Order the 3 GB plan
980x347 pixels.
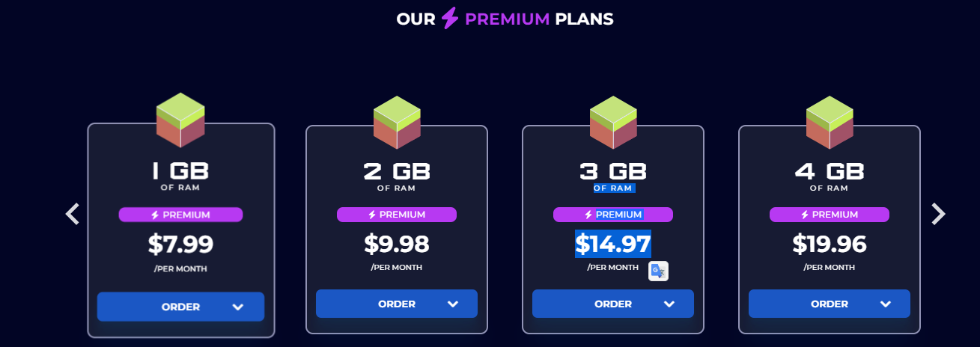point(612,304)
